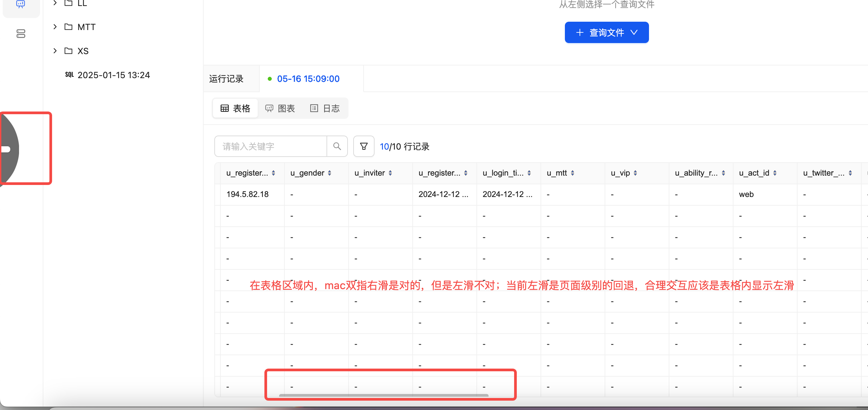Click the SQL file type icon
868x410 pixels.
click(x=69, y=75)
